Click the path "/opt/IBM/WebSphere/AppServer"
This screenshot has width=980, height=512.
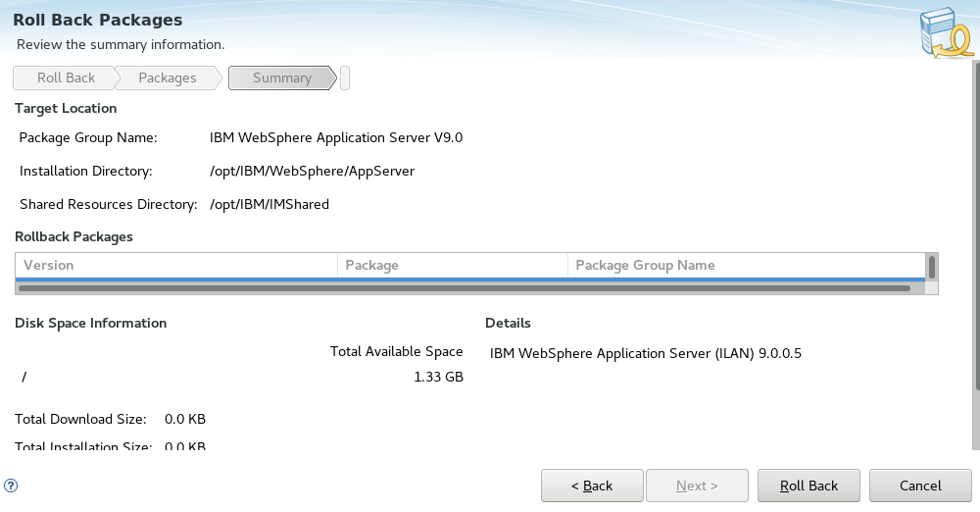click(312, 171)
